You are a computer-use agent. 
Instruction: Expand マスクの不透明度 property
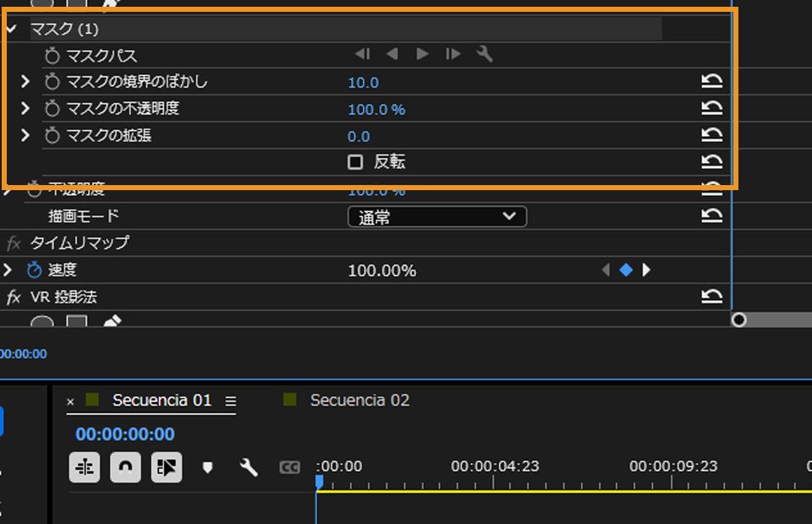[25, 108]
